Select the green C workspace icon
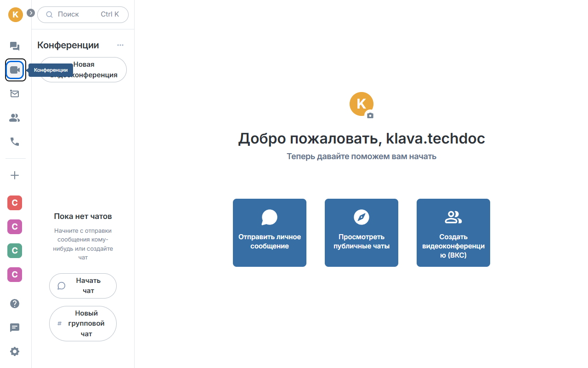Image resolution: width=588 pixels, height=368 pixels. pyautogui.click(x=15, y=251)
